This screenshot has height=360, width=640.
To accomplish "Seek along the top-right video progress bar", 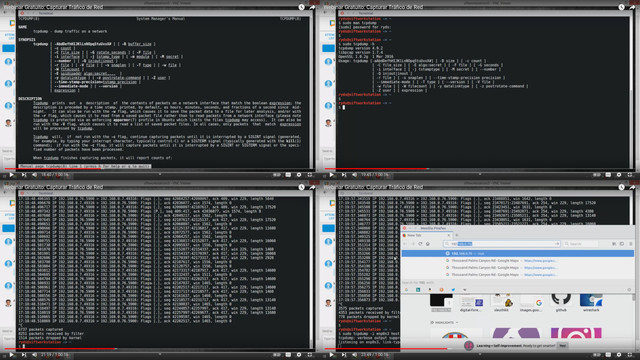I will (x=480, y=169).
